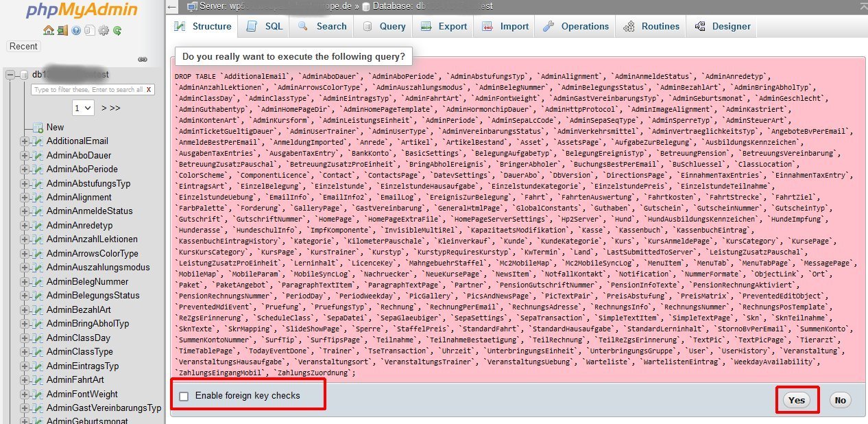868x424 pixels.
Task: Click the Home icon under phpMyAdmin logo
Action: [x=48, y=30]
